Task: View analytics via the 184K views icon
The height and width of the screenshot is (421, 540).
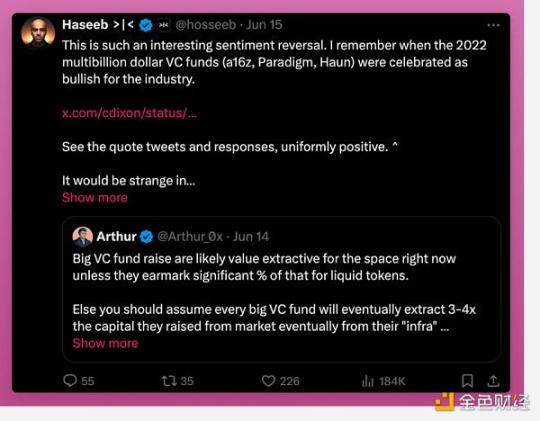Action: point(368,381)
